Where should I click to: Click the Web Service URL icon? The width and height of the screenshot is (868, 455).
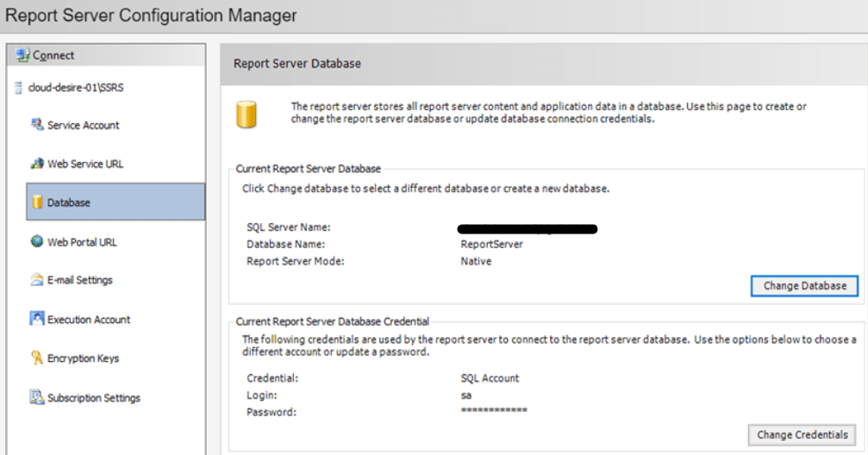pos(37,164)
